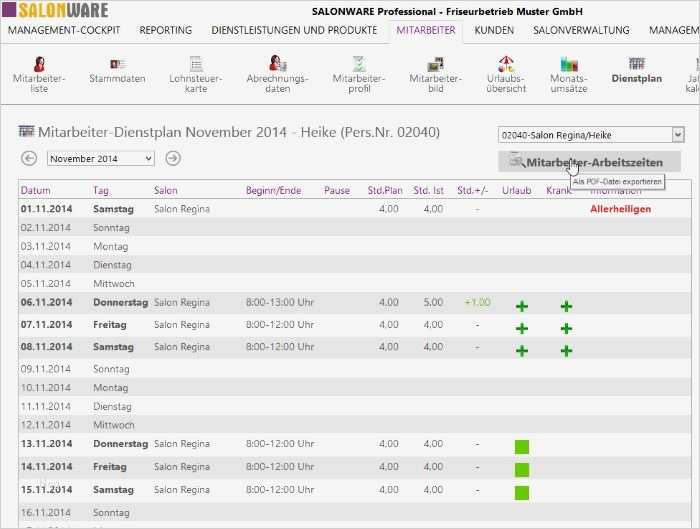Sort by Salon column header
This screenshot has width=700, height=529.
[x=166, y=191]
